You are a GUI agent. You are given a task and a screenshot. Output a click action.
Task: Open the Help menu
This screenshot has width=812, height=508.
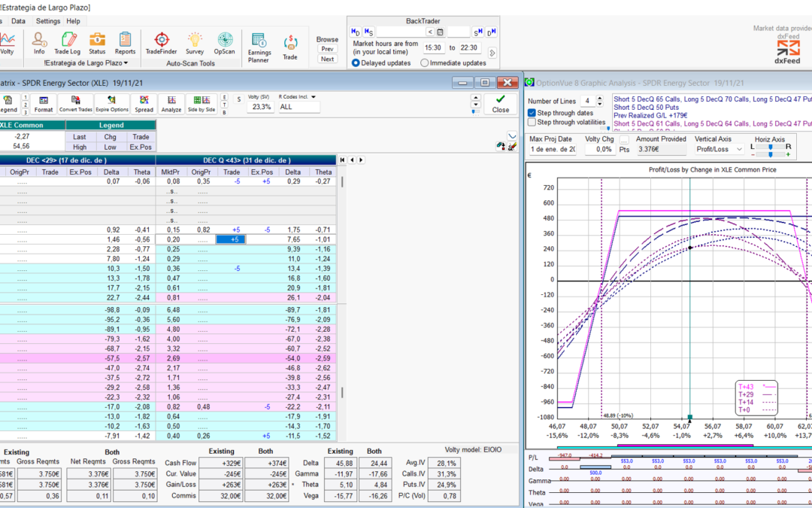[74, 21]
